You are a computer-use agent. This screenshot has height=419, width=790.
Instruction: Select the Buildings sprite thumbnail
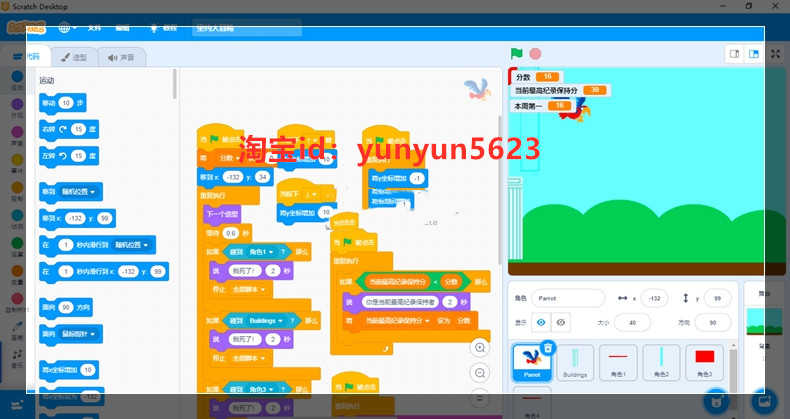pyautogui.click(x=575, y=363)
